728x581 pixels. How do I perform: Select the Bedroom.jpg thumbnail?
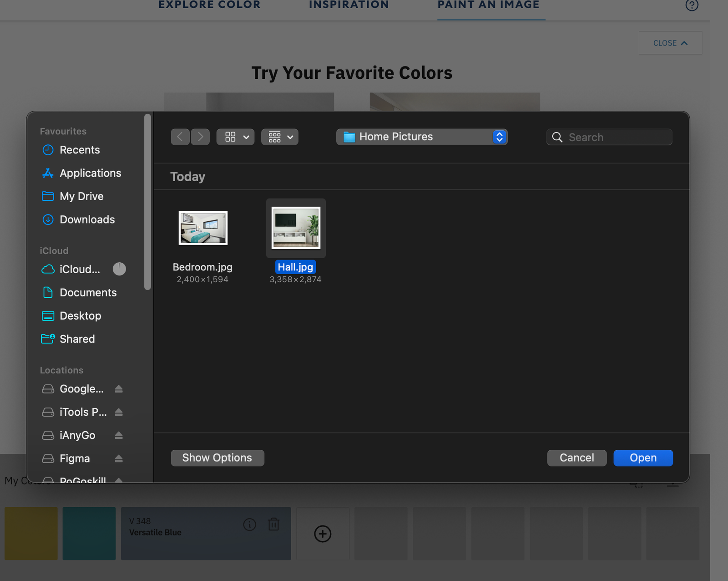[202, 228]
